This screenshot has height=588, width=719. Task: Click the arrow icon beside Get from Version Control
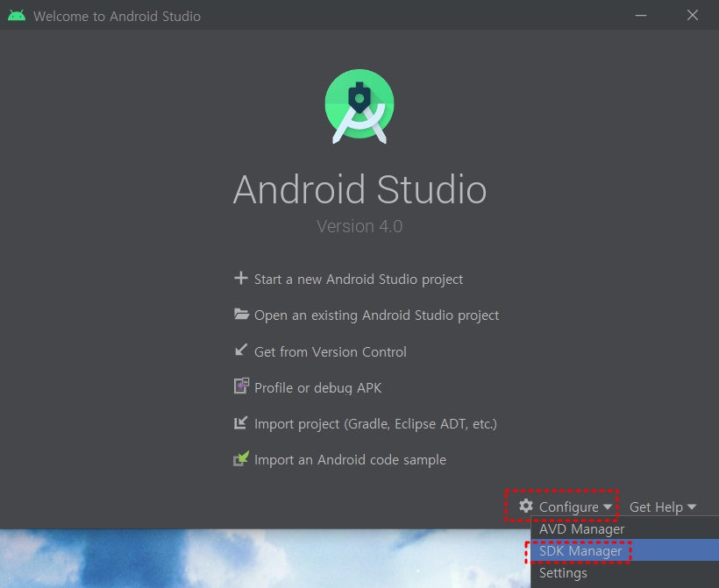tap(241, 351)
